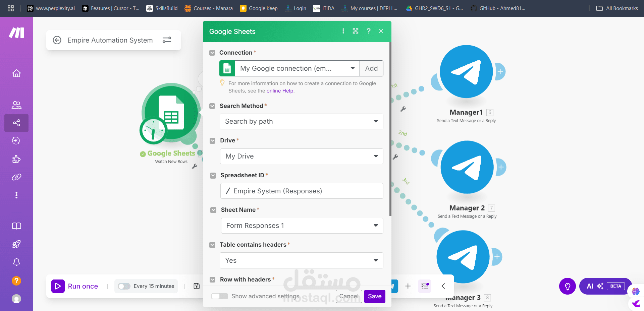Click the save scenario disk icon
644x311 pixels.
tap(197, 286)
